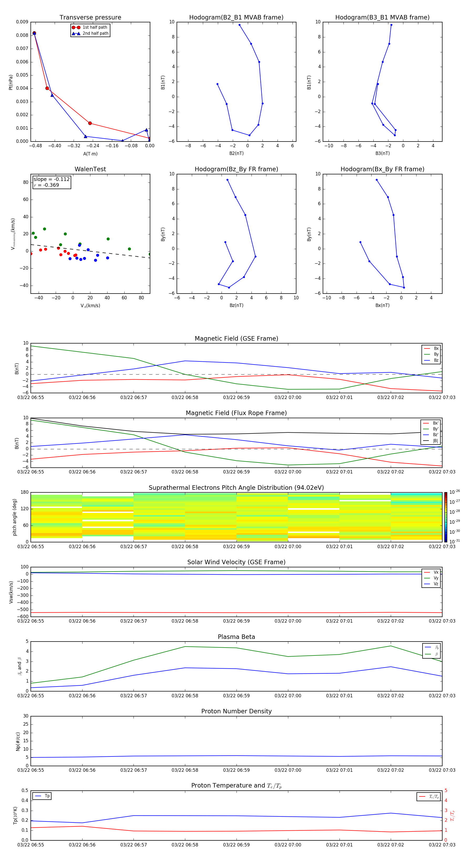Select the Tp legend entry

coord(42,796)
